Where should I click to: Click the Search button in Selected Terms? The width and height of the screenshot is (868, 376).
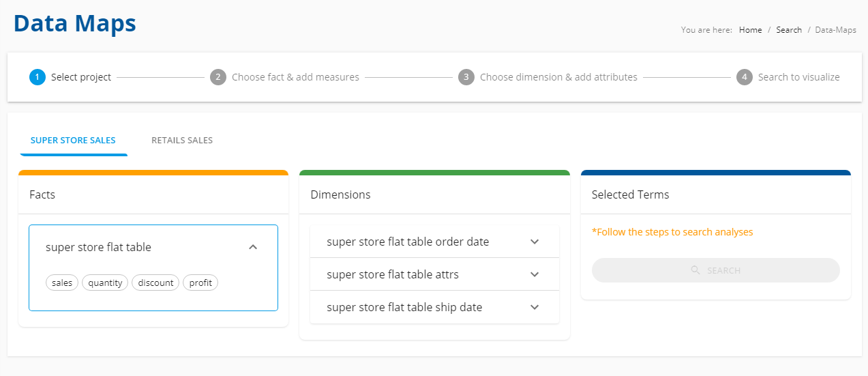(x=716, y=270)
